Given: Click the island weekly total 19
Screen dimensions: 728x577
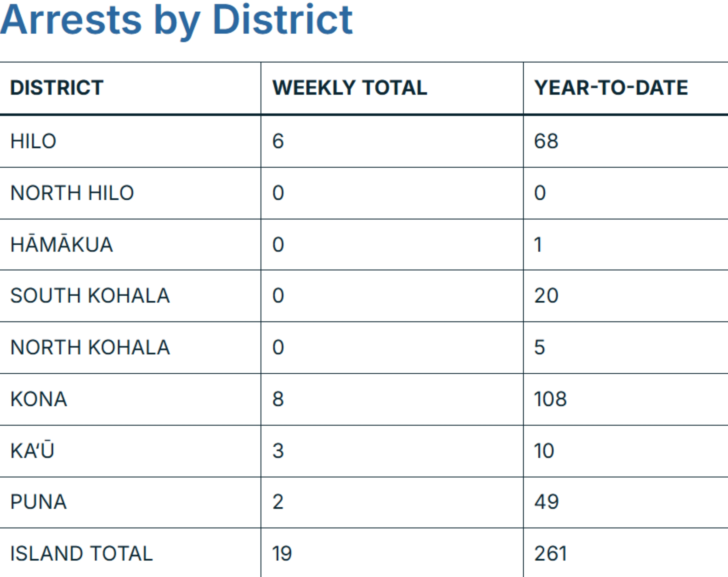Looking at the screenshot, I should 282,554.
